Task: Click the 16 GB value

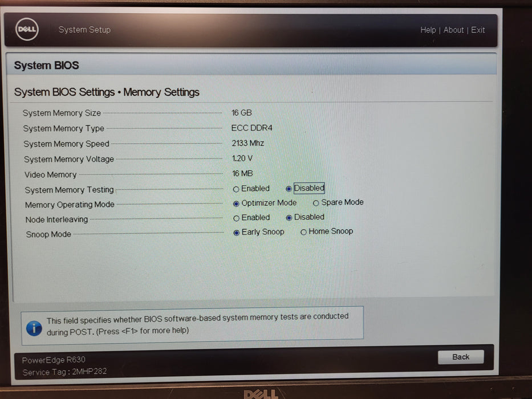Action: click(x=242, y=113)
